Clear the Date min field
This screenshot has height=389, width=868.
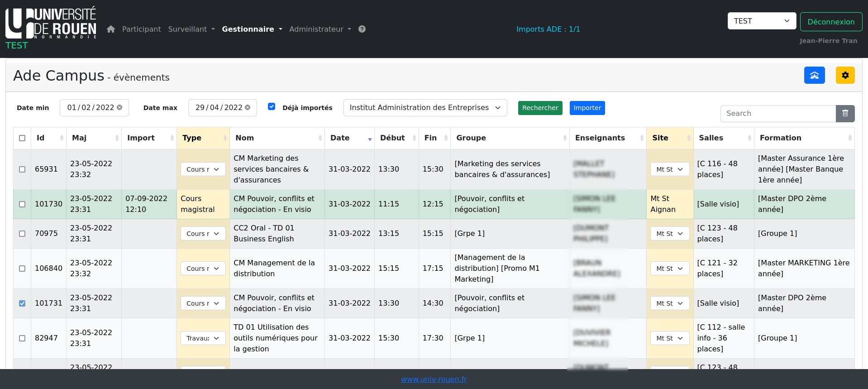[119, 108]
